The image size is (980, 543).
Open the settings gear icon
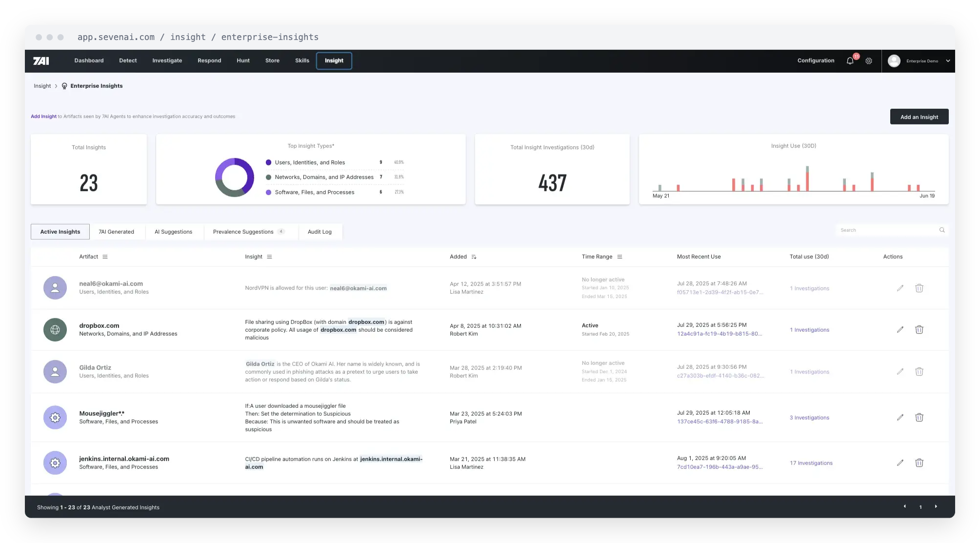(869, 61)
